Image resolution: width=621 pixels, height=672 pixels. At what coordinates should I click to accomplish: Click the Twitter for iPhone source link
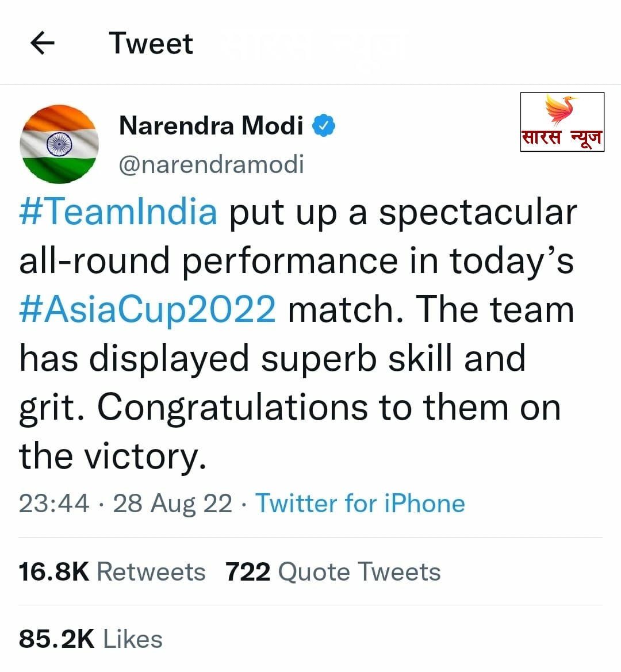[360, 503]
